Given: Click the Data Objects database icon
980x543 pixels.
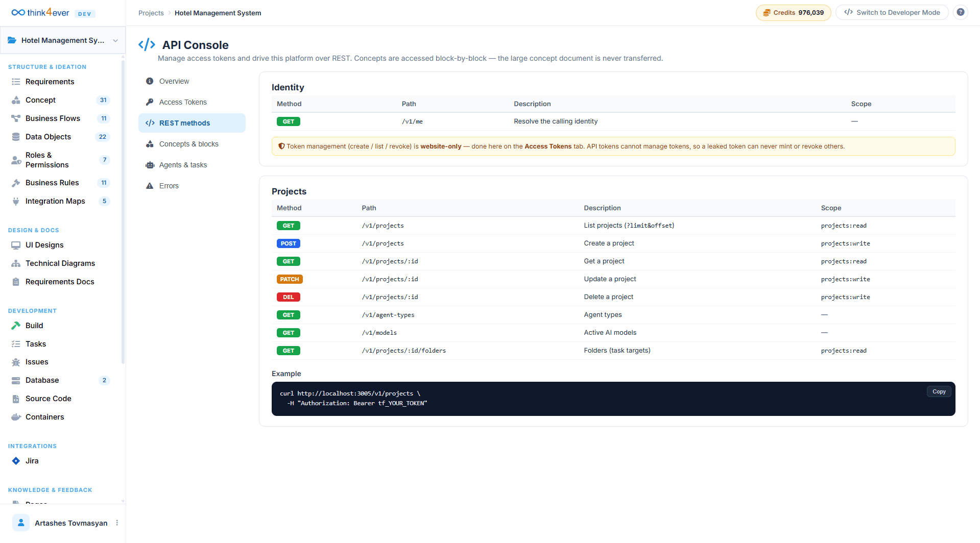Looking at the screenshot, I should click(16, 137).
